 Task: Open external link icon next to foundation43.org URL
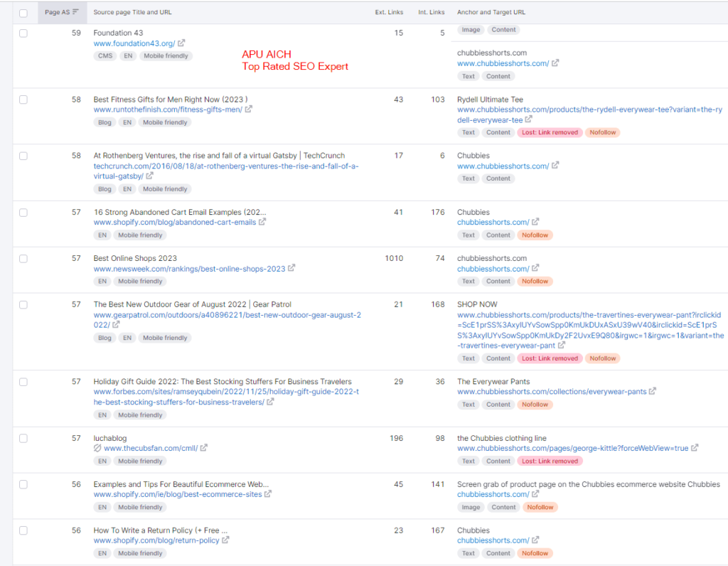coord(181,43)
